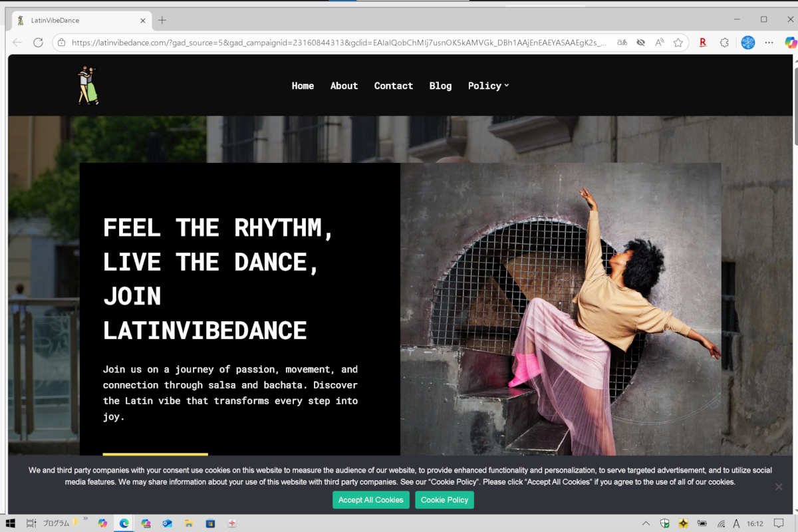Click the browser refresh icon

point(38,43)
